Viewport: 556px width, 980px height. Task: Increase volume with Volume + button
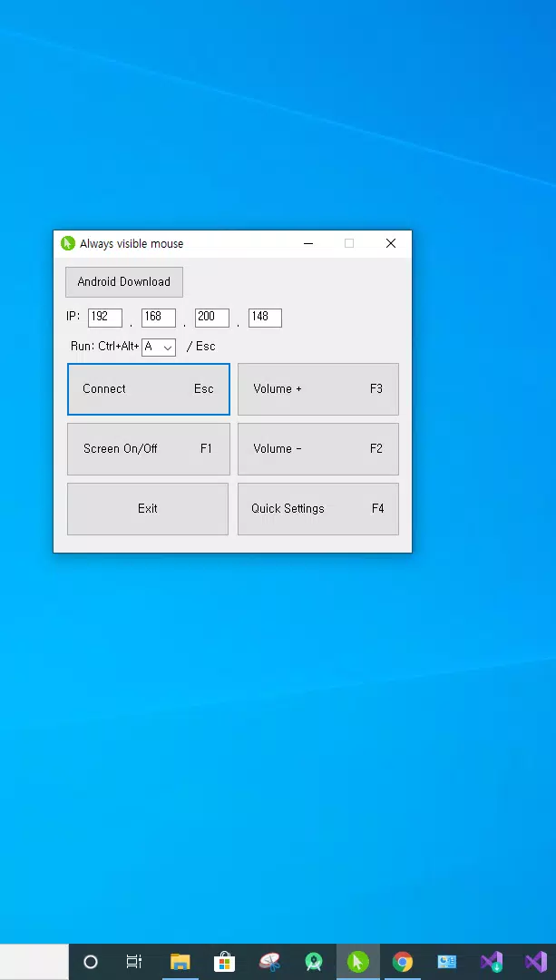click(318, 388)
